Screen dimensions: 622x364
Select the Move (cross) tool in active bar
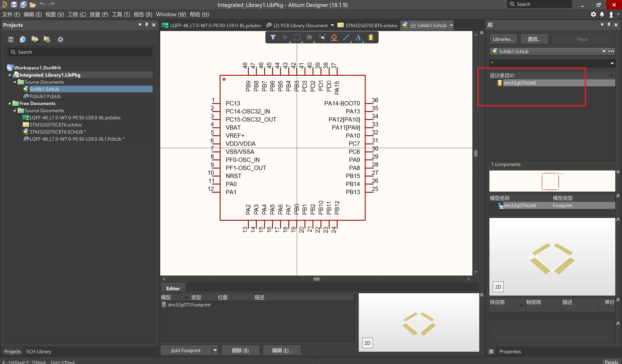(x=285, y=38)
